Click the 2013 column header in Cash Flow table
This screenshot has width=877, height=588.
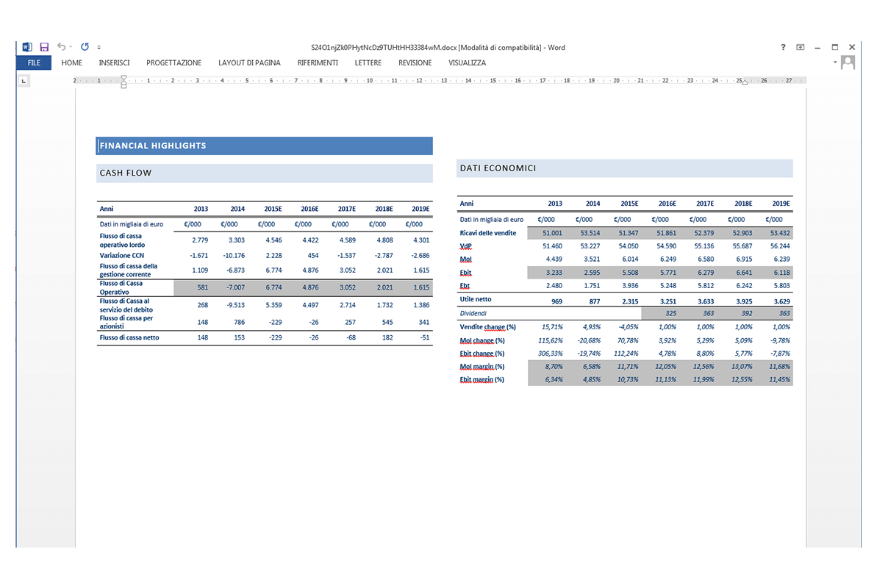click(x=201, y=209)
